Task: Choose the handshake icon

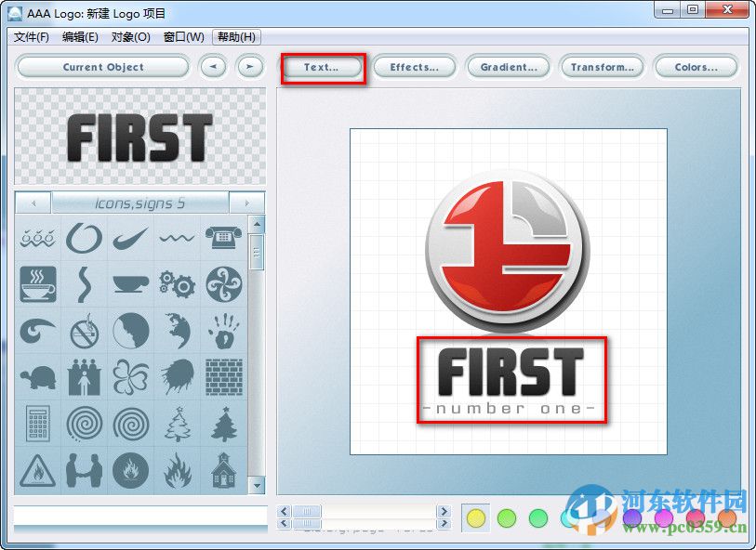Action: click(84, 470)
